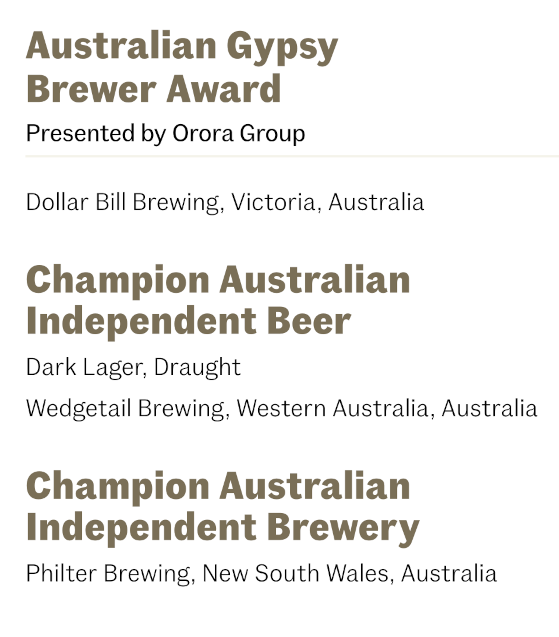Click Western Australia in the Wedgetail line

333,408
